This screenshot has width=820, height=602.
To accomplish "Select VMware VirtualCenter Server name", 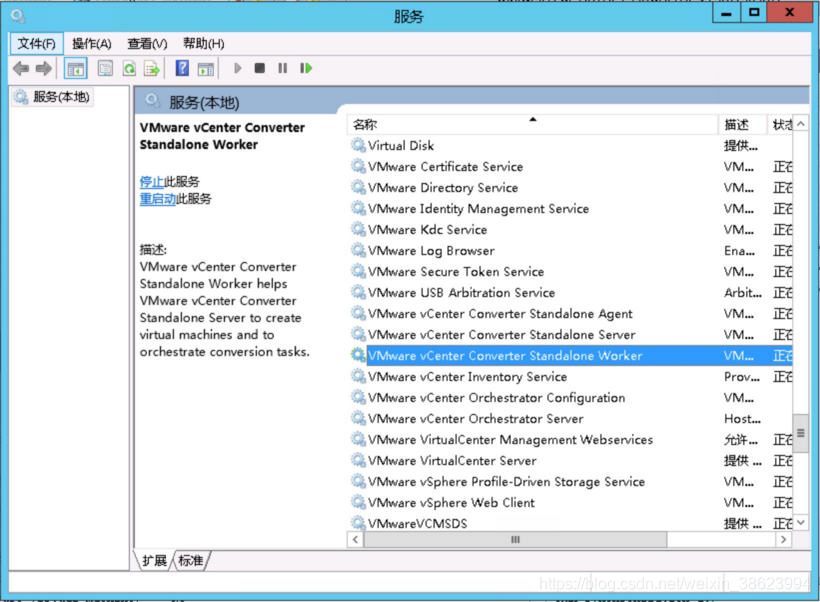I will (x=452, y=460).
